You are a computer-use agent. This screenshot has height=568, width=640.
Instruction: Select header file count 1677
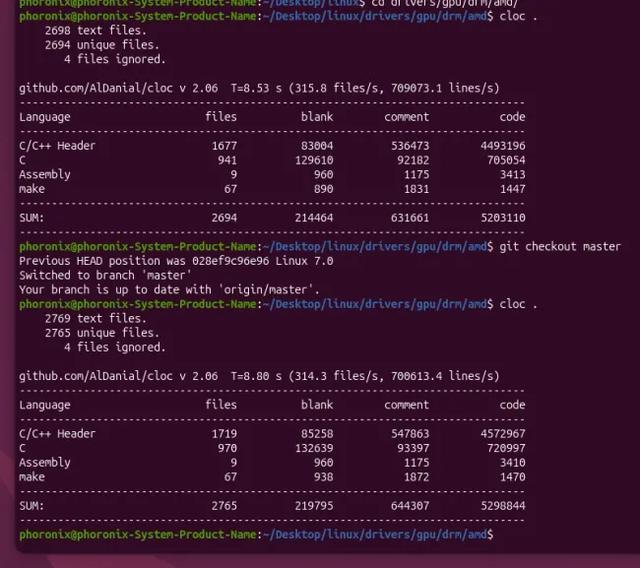click(x=224, y=146)
